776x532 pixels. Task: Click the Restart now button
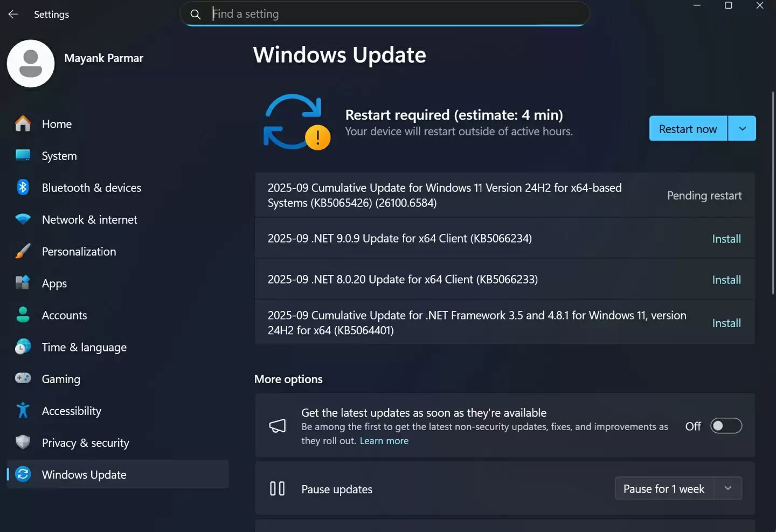click(688, 128)
